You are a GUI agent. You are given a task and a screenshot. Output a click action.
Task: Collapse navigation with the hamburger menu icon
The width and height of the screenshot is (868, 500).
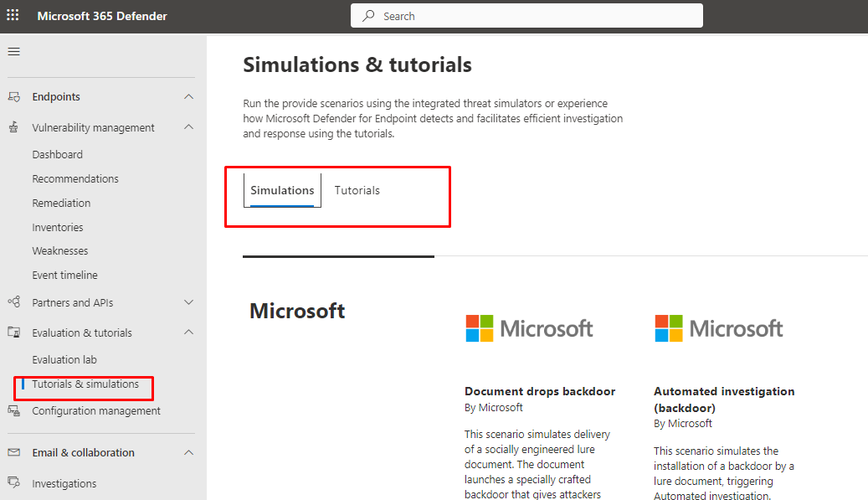[x=13, y=52]
